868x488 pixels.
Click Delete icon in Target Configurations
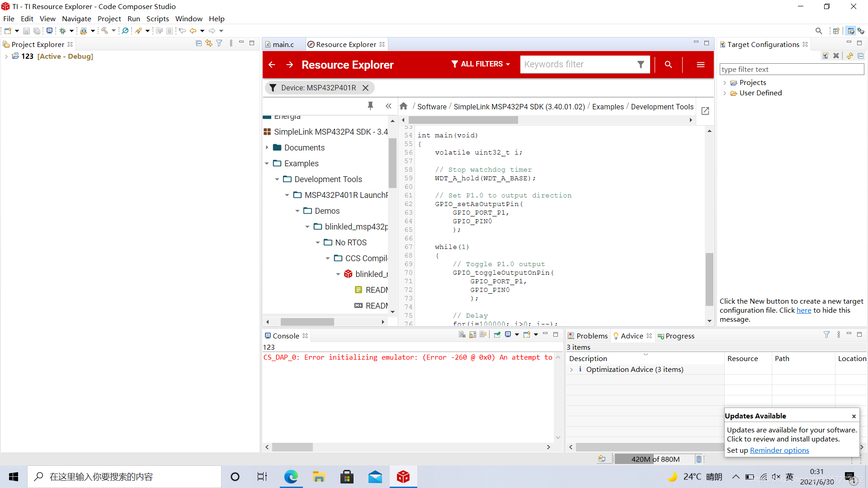pos(836,56)
